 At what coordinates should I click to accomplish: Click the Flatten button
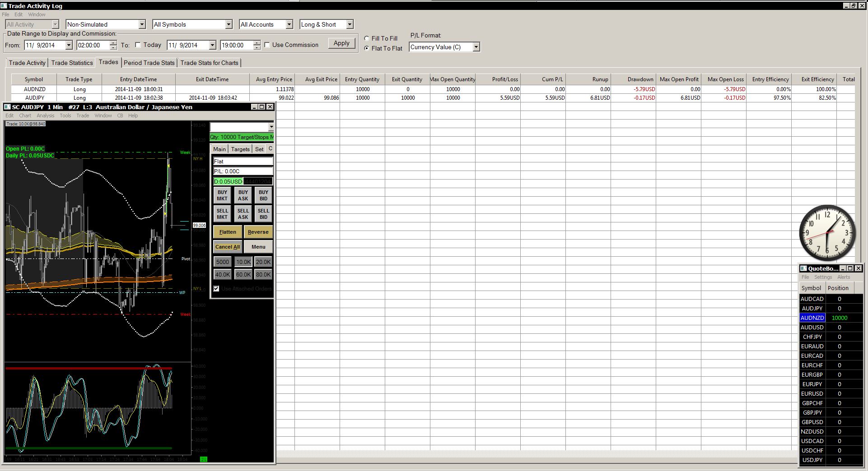pyautogui.click(x=228, y=232)
